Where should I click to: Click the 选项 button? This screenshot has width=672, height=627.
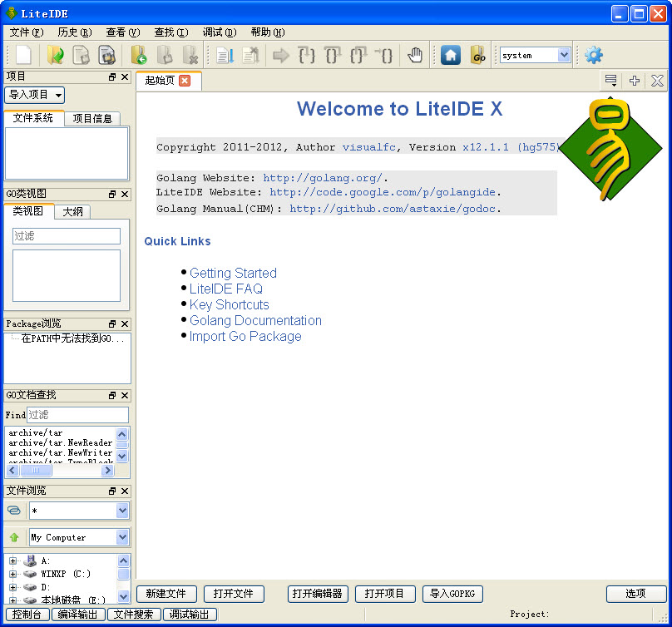pos(636,594)
